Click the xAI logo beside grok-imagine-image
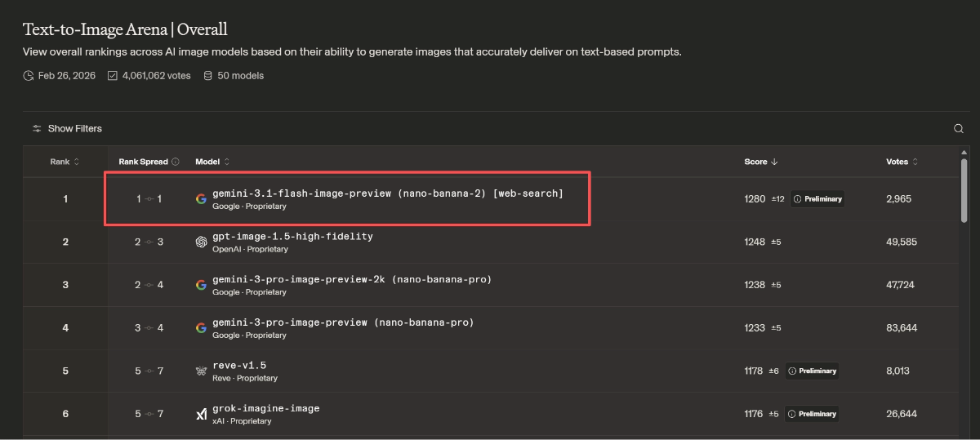 (201, 414)
